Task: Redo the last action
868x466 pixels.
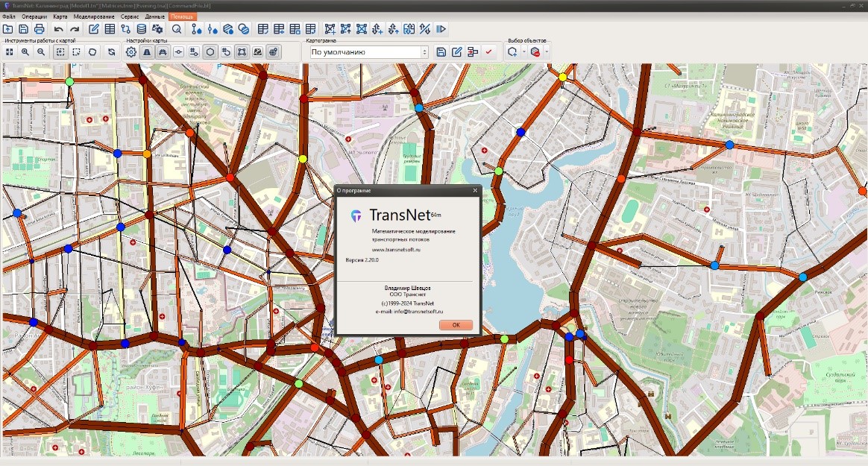Action: (75, 29)
